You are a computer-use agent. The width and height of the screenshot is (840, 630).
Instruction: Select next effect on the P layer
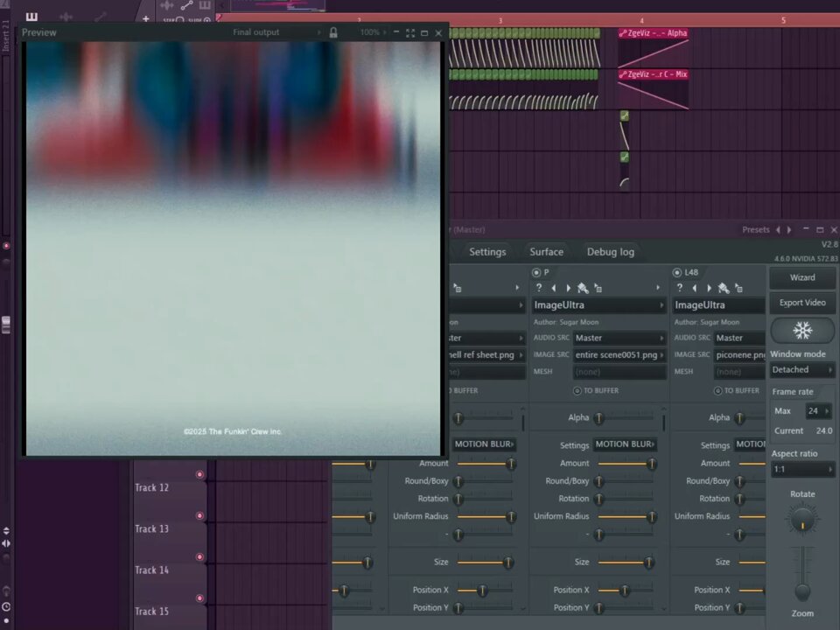569,288
